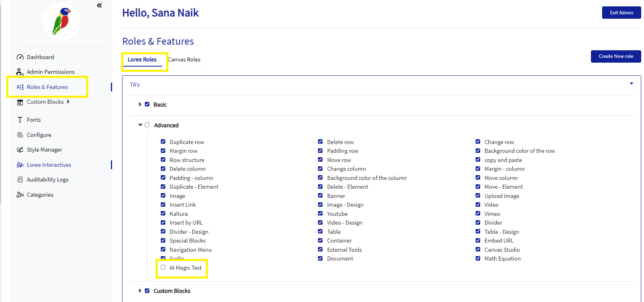Viewport: 644px width, 302px height.
Task: Uncheck the Divider checkbox
Action: coord(478,223)
